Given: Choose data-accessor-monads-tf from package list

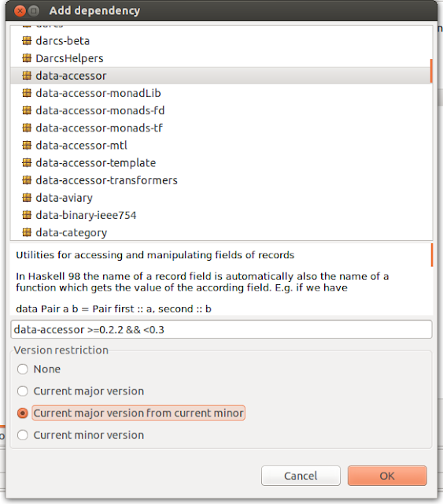Looking at the screenshot, I should [x=221, y=128].
